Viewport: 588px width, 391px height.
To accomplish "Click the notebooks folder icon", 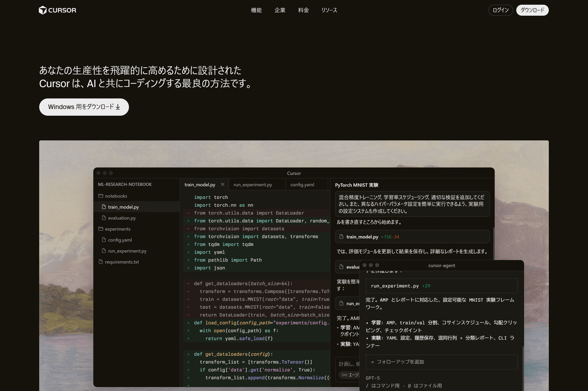I will (x=101, y=196).
